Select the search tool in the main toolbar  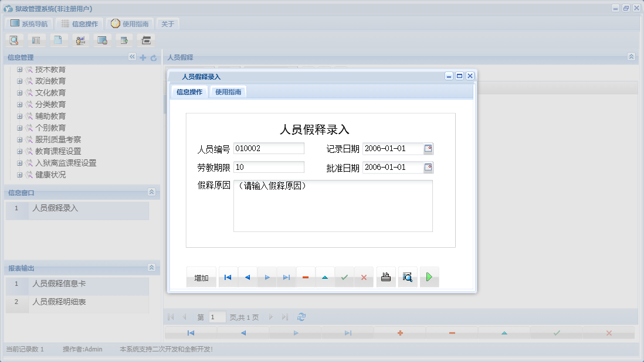pos(14,40)
